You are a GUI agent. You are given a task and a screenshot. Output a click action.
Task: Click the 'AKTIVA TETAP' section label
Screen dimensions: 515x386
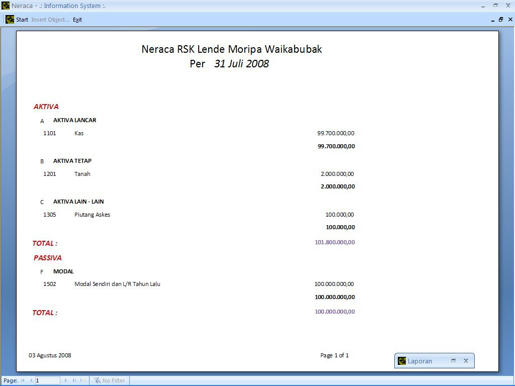point(72,161)
